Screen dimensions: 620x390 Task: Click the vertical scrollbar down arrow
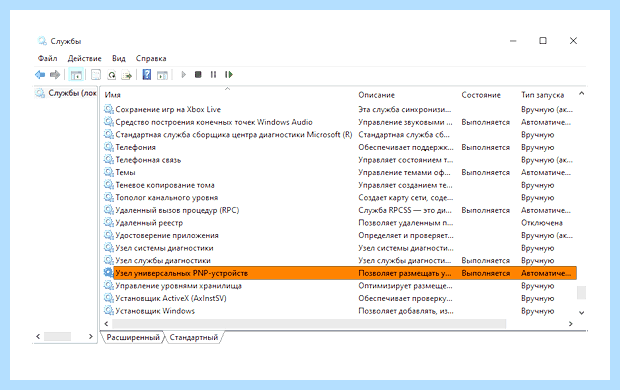pyautogui.click(x=581, y=312)
